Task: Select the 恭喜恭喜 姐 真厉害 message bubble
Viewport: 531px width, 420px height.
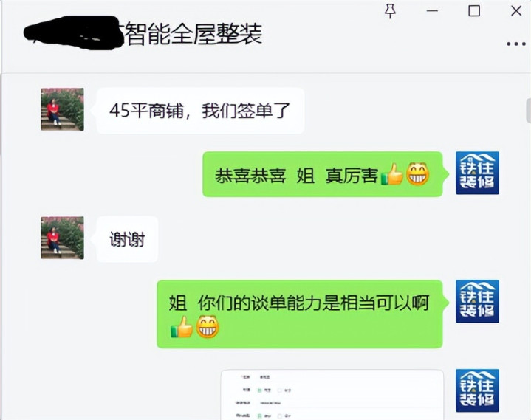Action: [323, 174]
